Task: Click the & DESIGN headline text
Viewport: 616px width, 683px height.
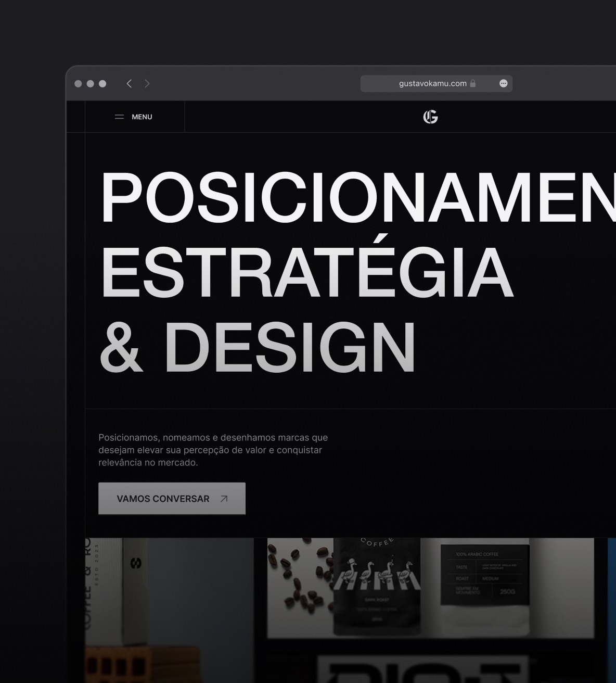Action: tap(258, 347)
